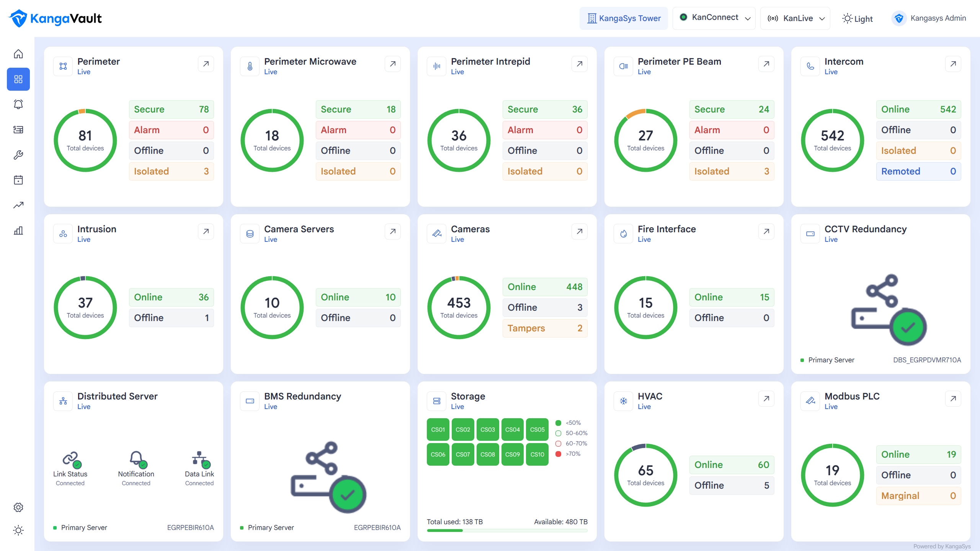Open the Perimeter card expand arrow
Screen dimensions: 980x551
coord(206,64)
